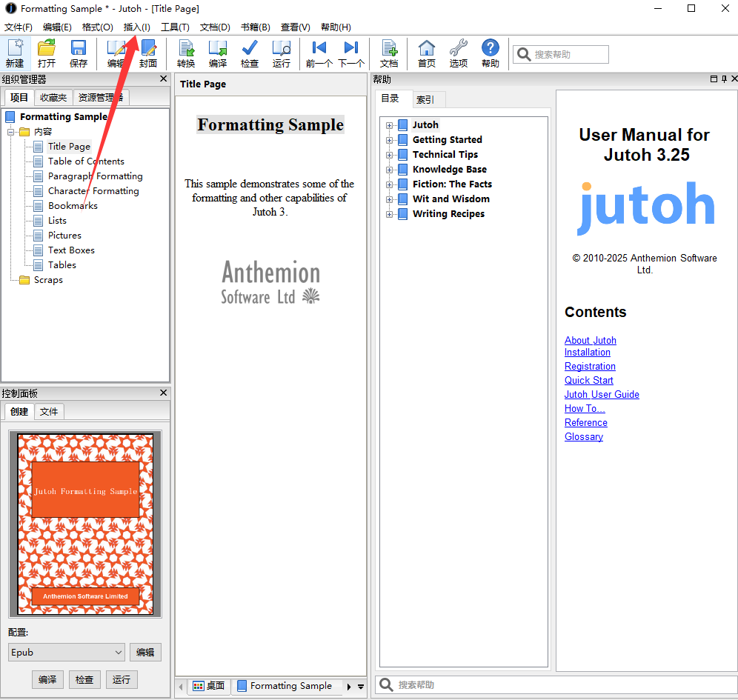Click the magnifier icon in bottom help search

[387, 684]
